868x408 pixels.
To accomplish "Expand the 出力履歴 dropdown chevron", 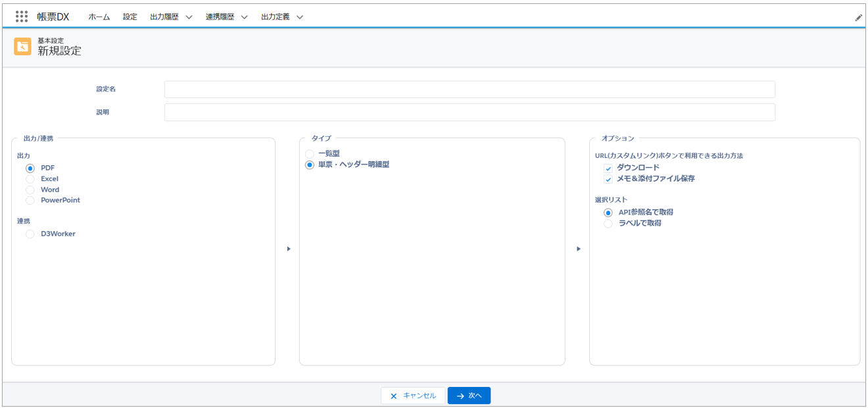I will click(189, 17).
